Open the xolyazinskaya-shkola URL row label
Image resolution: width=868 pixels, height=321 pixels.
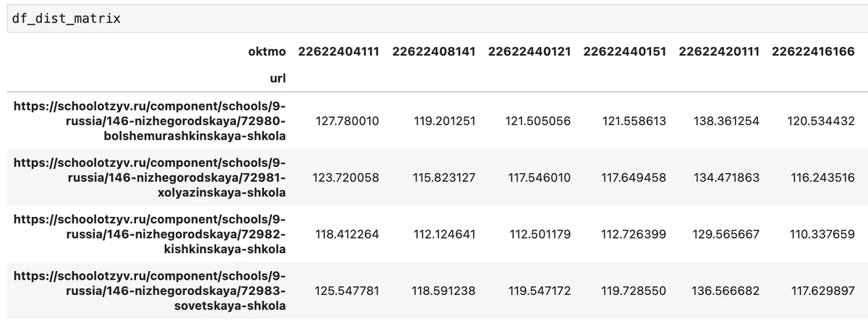(150, 177)
